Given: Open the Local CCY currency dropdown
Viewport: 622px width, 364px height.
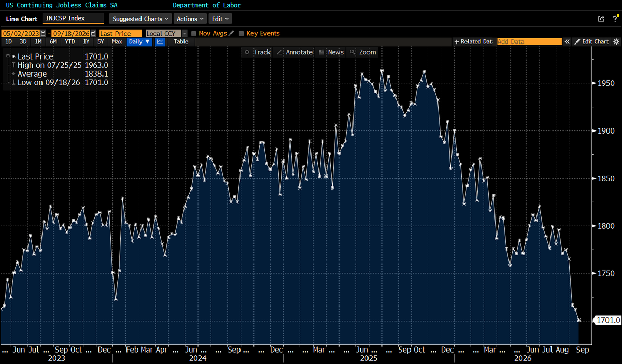Looking at the screenshot, I should 166,33.
